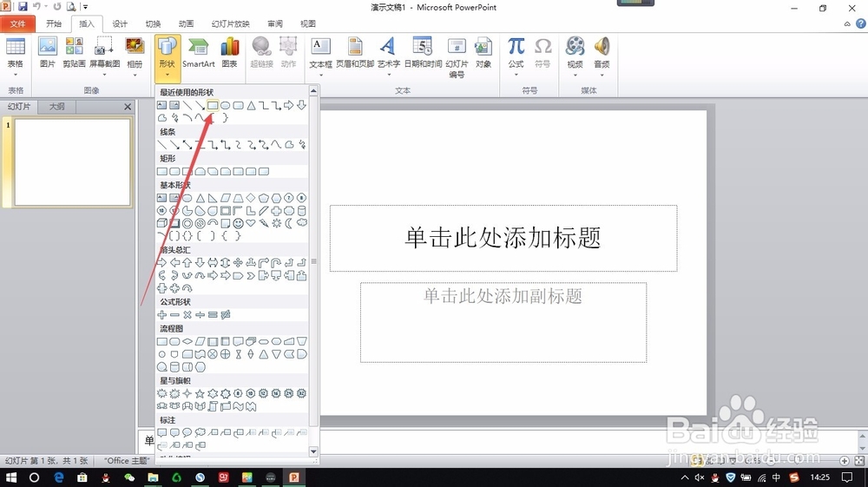Viewport: 868px width, 487px height.
Task: Open 页眉和页脚 header and footer
Action: point(355,53)
